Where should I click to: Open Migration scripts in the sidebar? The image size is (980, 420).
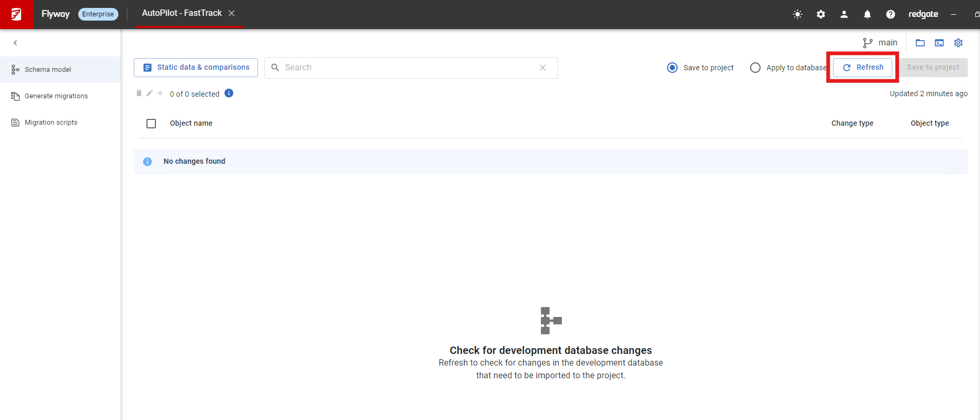51,123
